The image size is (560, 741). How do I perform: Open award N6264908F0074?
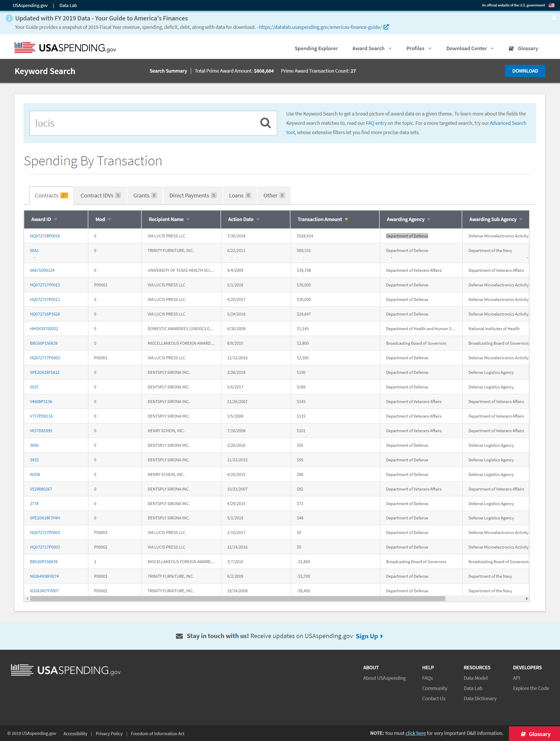[x=44, y=576]
